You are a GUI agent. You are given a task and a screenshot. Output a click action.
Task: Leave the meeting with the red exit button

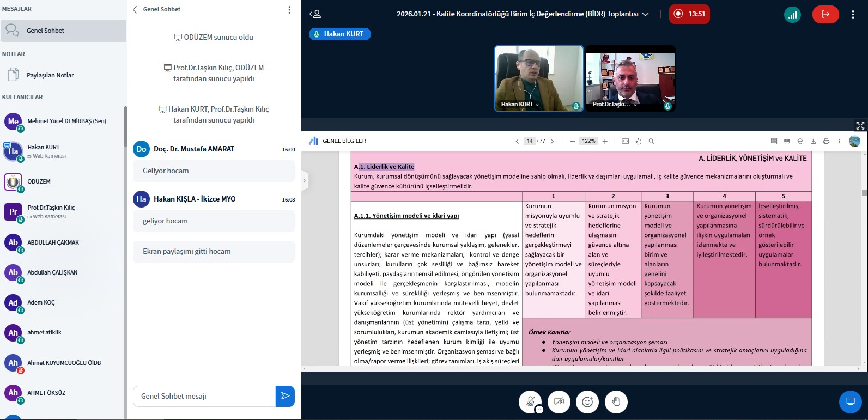tap(825, 14)
